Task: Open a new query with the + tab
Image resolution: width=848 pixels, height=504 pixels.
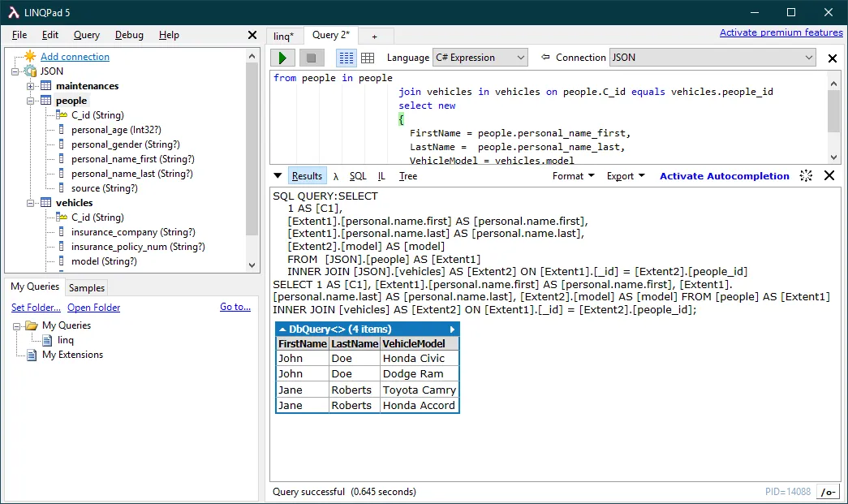Action: (x=374, y=36)
